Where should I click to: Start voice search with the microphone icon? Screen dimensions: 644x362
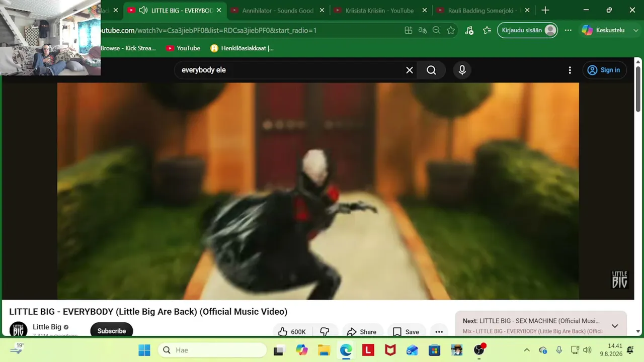point(462,70)
